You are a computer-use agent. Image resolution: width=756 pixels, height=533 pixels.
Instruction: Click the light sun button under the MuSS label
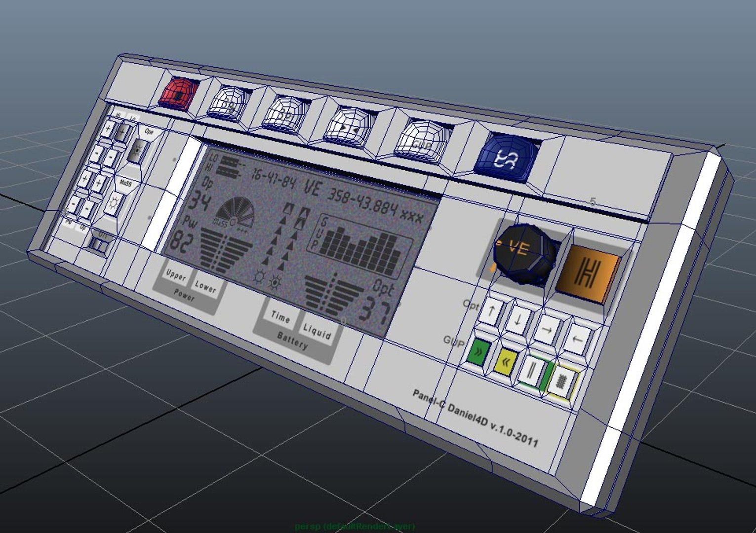(x=114, y=202)
